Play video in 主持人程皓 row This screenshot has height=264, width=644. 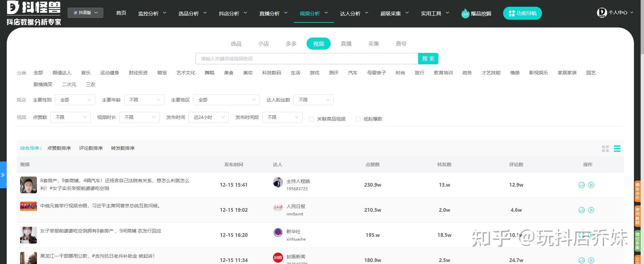(591, 185)
